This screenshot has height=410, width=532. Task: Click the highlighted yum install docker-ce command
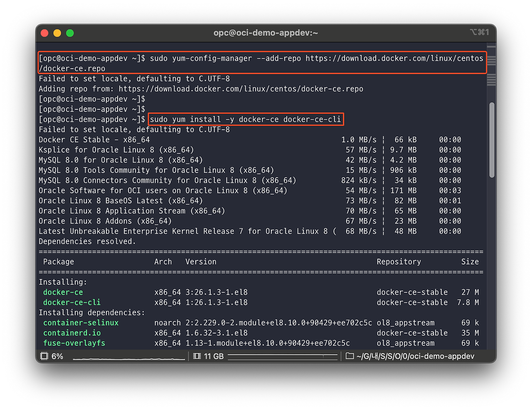tap(245, 120)
